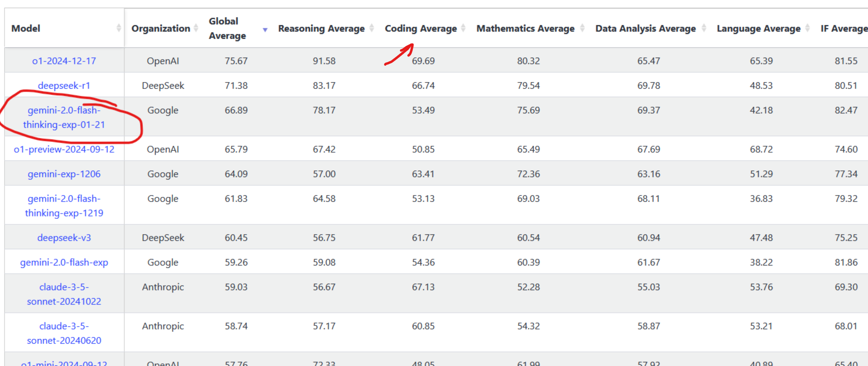
Task: Open the gemini-2.0-flash-thinking-exp-1219 link
Action: [x=64, y=206]
